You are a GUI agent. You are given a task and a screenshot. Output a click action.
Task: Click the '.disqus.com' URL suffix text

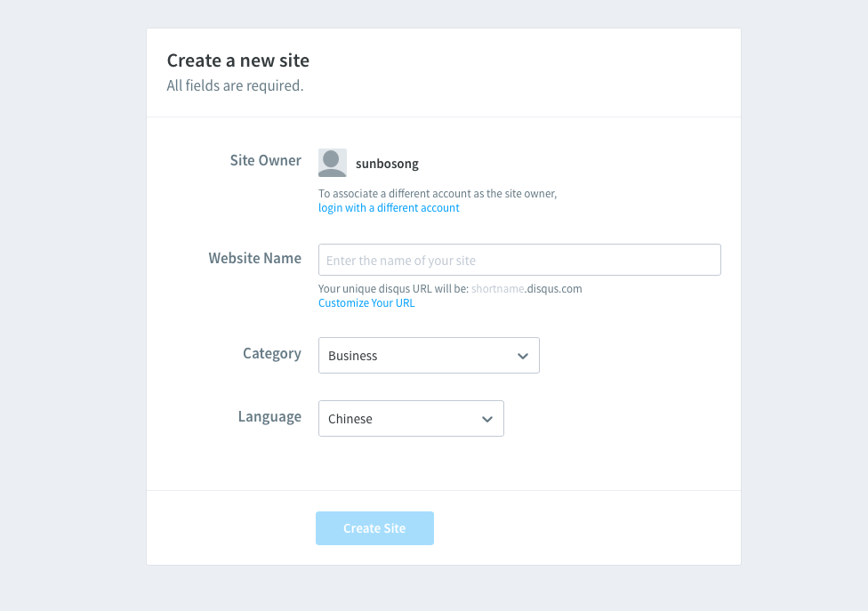tap(553, 289)
